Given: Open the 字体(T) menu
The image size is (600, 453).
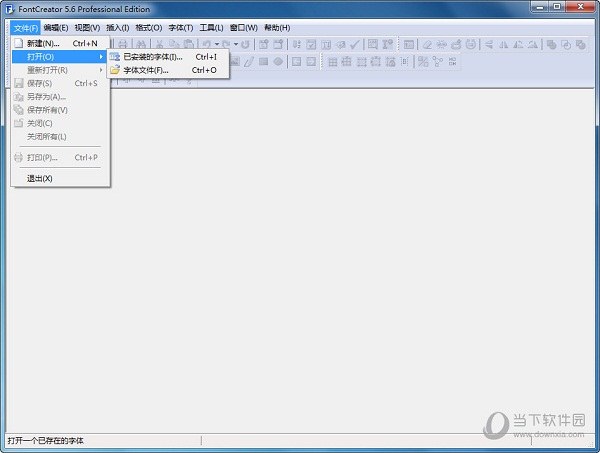Looking at the screenshot, I should [x=181, y=28].
